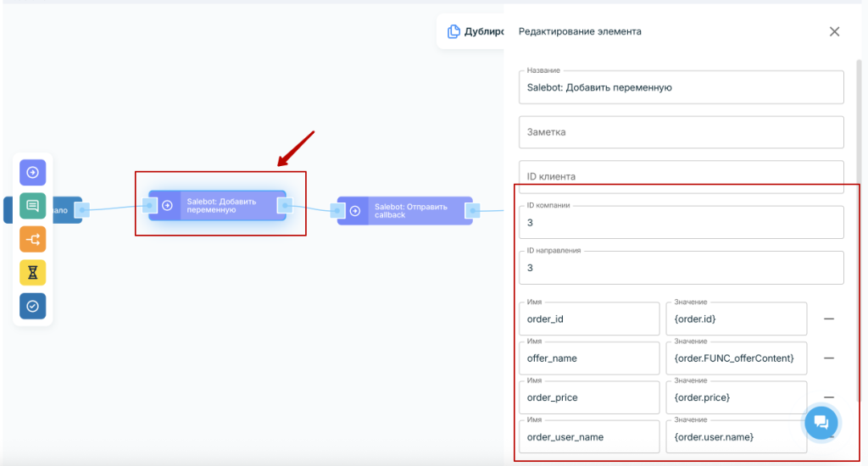The image size is (868, 466).
Task: Click the ID клиента field
Action: tap(681, 176)
